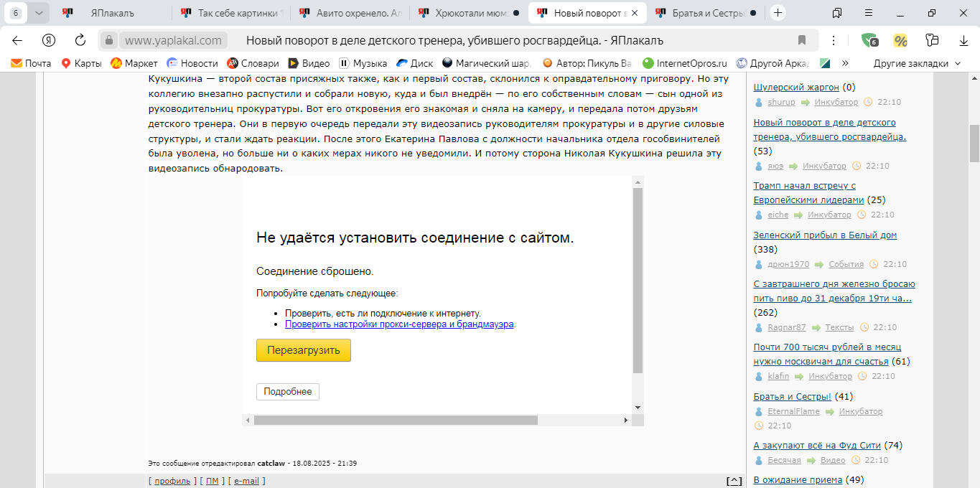Show more bookmarks with double chevron
980x488 pixels.
click(845, 63)
